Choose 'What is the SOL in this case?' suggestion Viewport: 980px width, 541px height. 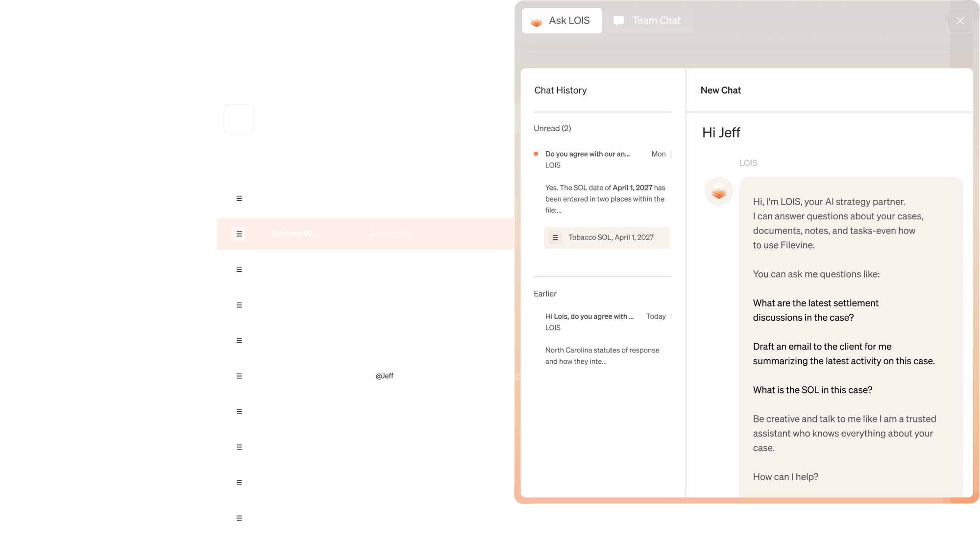(812, 390)
